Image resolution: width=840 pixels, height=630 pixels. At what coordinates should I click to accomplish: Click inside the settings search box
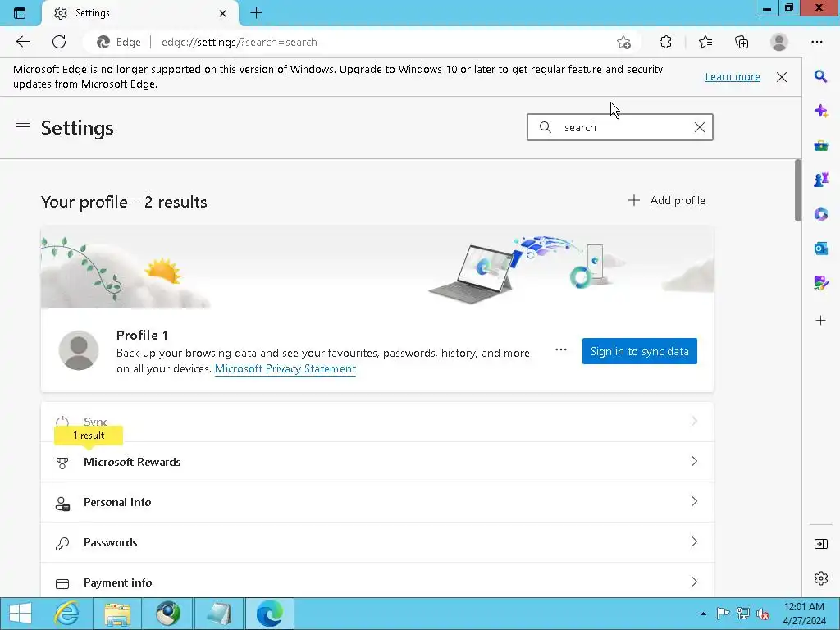click(620, 127)
